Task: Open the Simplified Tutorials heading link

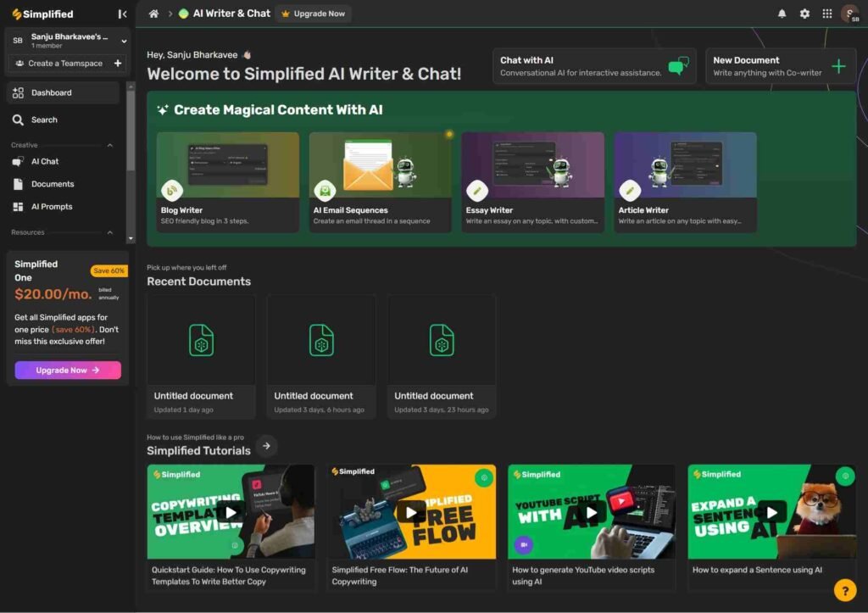Action: coord(198,451)
